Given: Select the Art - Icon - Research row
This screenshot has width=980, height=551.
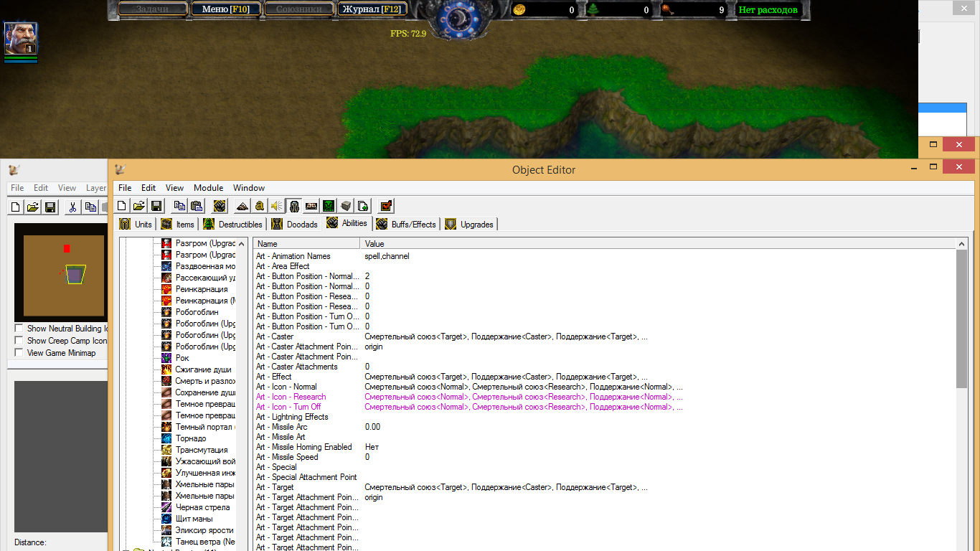Looking at the screenshot, I should [605, 397].
